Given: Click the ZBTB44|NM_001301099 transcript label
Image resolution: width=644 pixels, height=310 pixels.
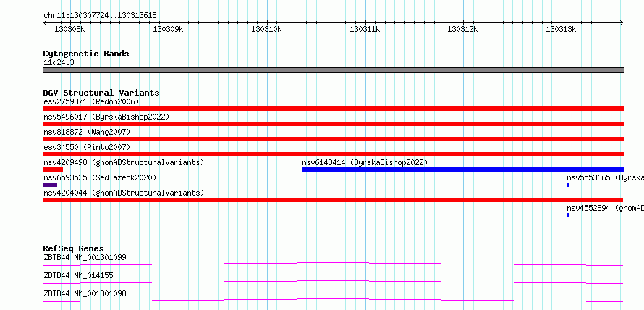Looking at the screenshot, I should pyautogui.click(x=85, y=257).
